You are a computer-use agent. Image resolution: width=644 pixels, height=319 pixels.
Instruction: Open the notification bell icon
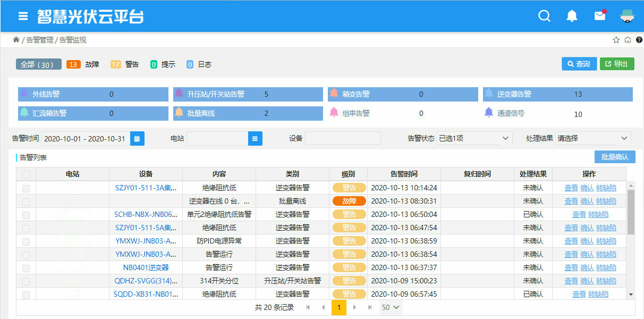pyautogui.click(x=572, y=16)
